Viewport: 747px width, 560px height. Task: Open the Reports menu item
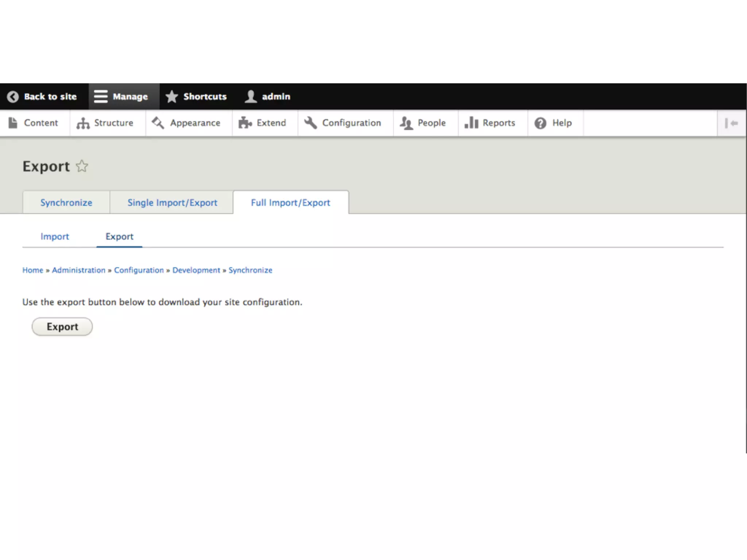[498, 123]
